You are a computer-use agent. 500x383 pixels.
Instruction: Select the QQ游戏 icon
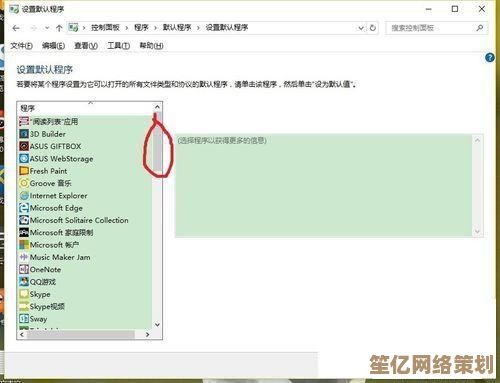tap(24, 282)
